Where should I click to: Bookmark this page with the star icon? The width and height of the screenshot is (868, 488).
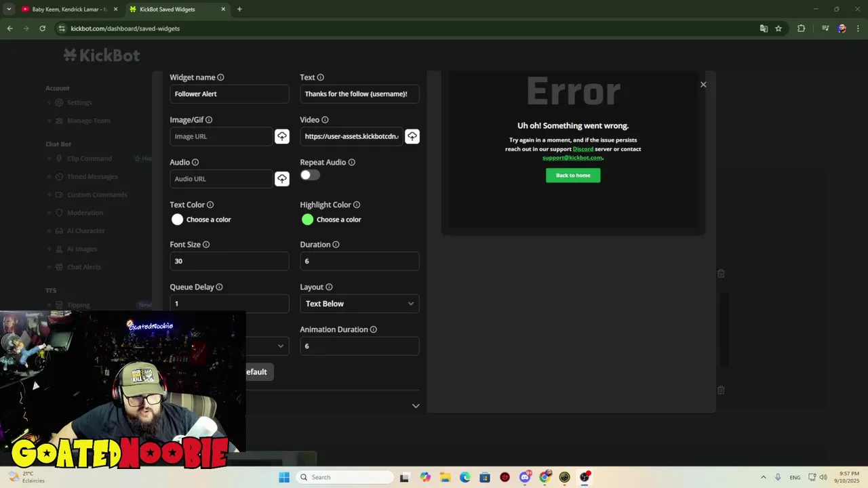(x=778, y=28)
